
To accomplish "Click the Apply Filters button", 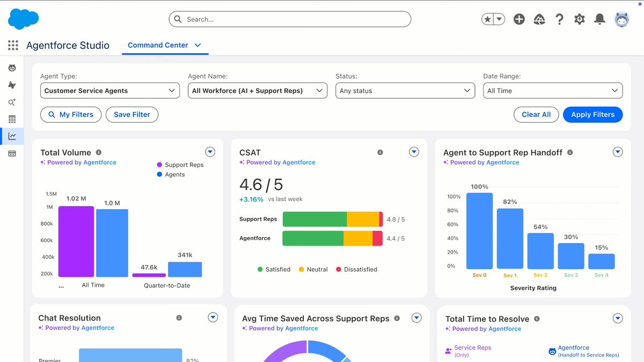I will click(592, 114).
